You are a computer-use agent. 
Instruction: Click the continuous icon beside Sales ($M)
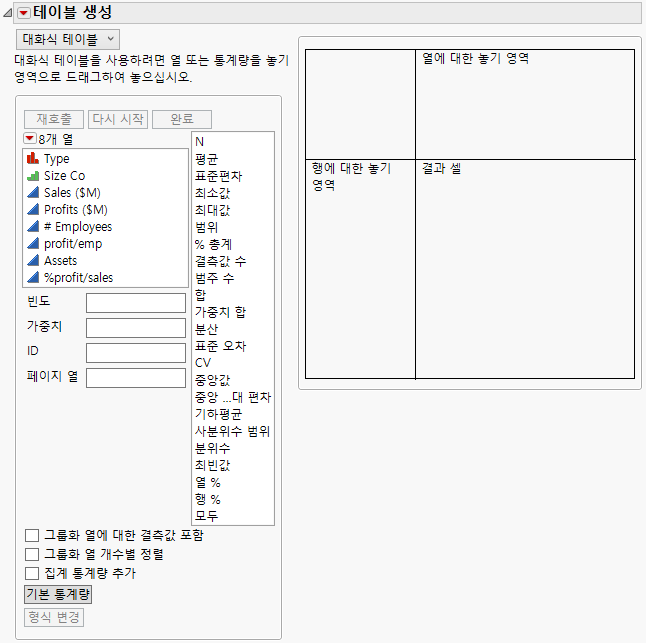tap(33, 192)
